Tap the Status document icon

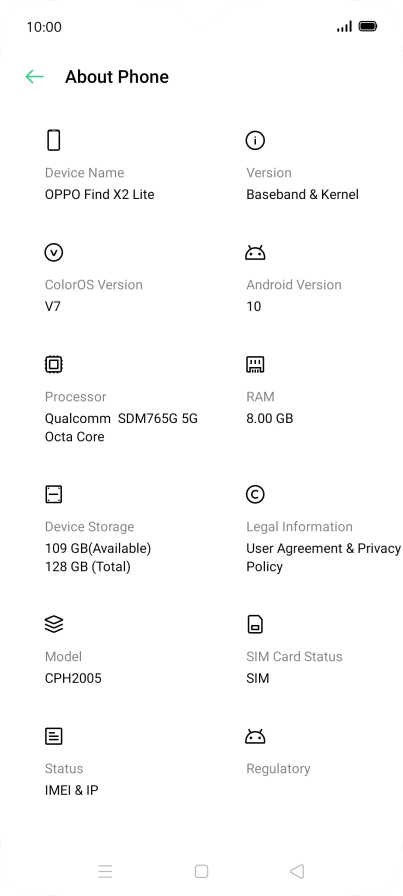54,736
